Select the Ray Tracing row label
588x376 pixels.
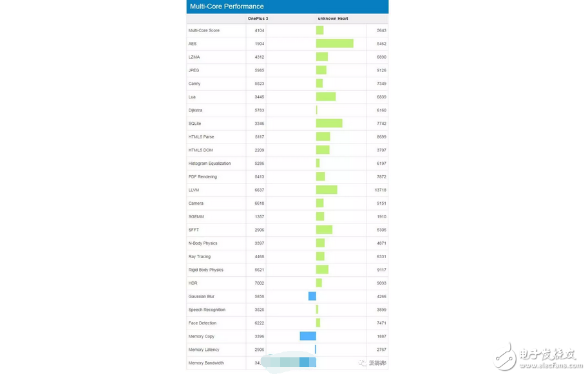[200, 256]
